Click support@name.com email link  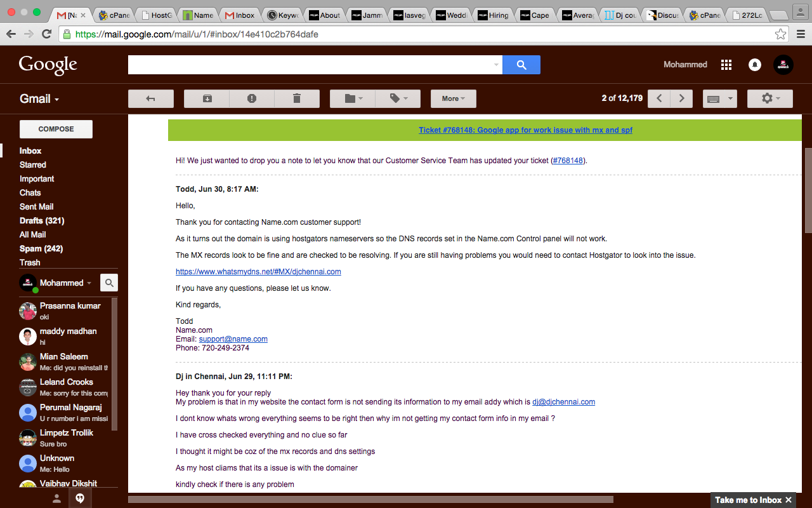click(233, 339)
